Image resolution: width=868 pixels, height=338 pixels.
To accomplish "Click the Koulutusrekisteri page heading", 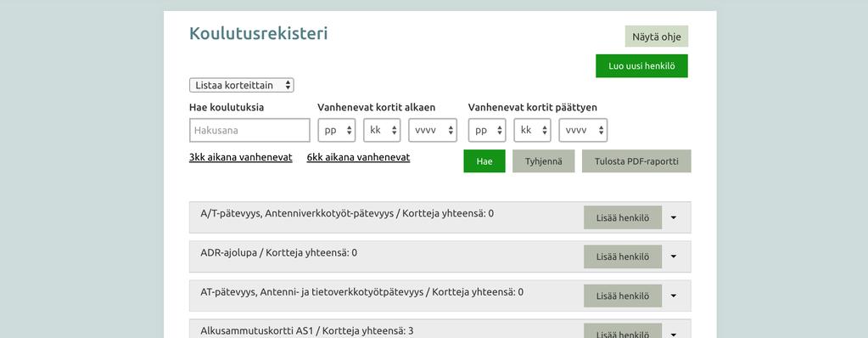I will coord(259,34).
